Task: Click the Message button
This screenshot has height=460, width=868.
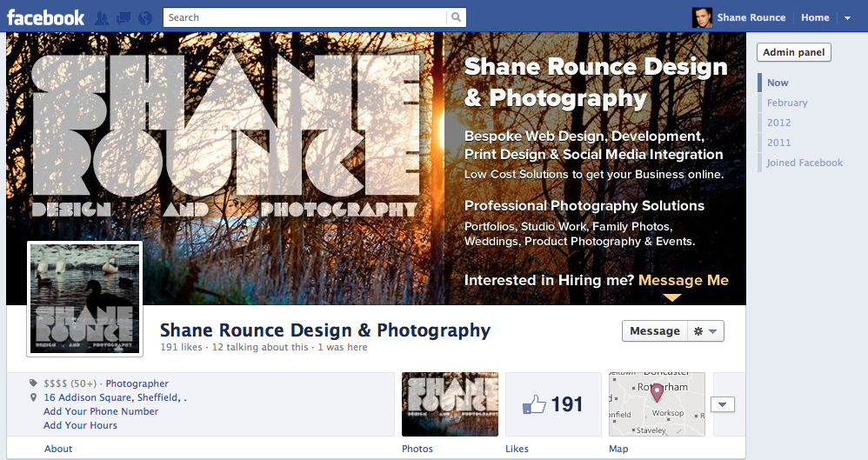Action: click(x=655, y=331)
